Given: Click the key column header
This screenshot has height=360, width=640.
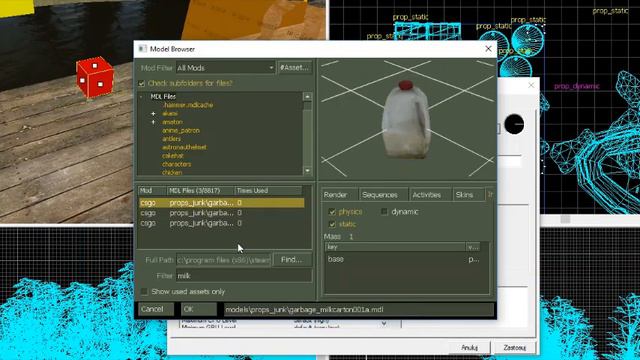Looking at the screenshot, I should [x=395, y=247].
